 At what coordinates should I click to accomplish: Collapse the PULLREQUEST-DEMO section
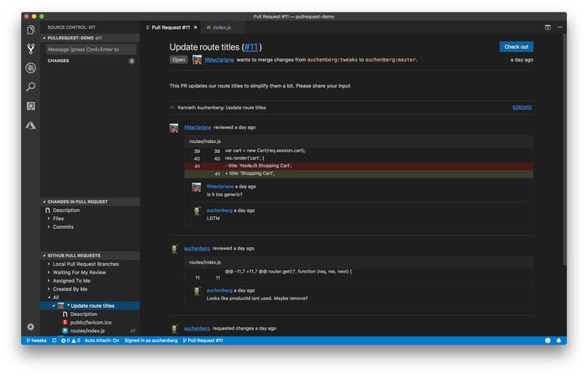(45, 38)
